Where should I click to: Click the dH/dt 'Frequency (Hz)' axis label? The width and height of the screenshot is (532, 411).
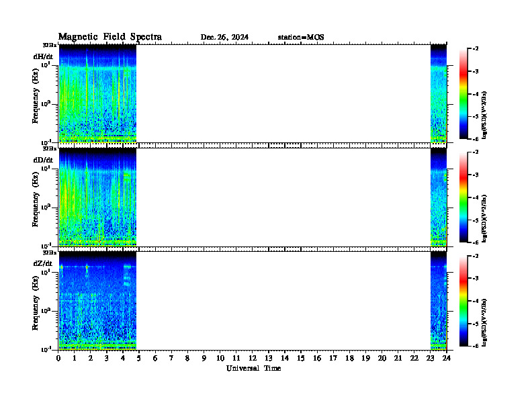coord(36,96)
